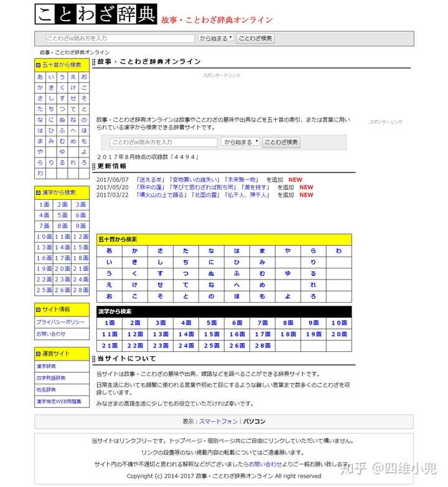Select 16画 in the main 漢字から検索 table
The height and width of the screenshot is (487, 448).
[237, 334]
